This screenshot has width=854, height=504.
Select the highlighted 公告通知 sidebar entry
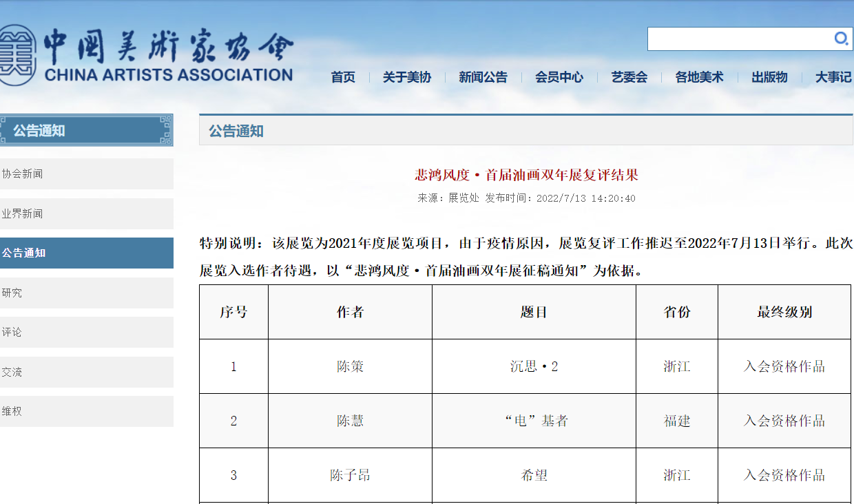tap(86, 253)
